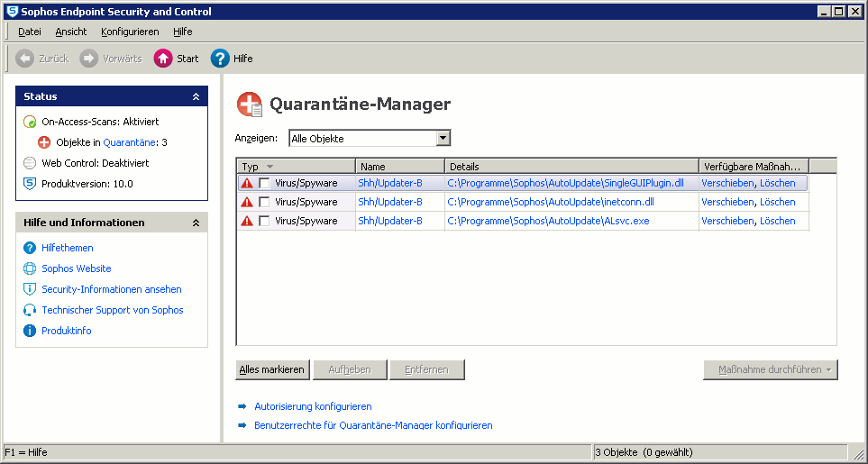The width and height of the screenshot is (868, 464).
Task: Click arrow icon beside Autorisierung konfigurieren
Action: [x=242, y=406]
